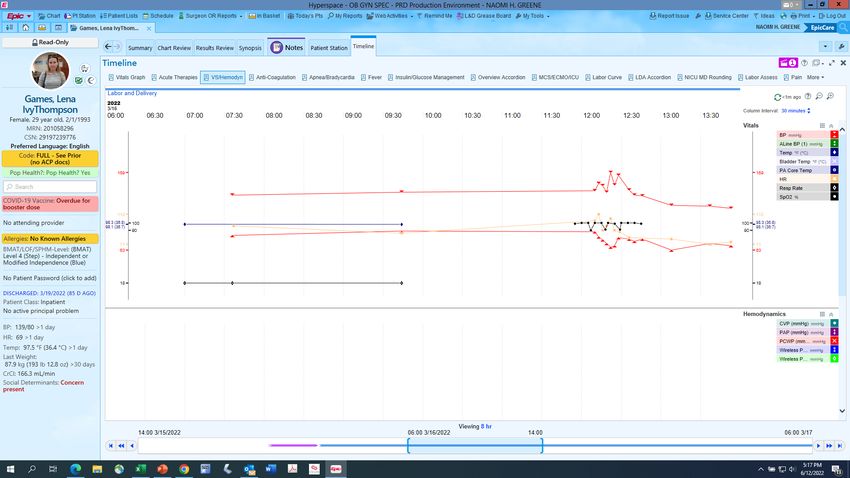Toggle the HR series orange swatch
The width and height of the screenshot is (850, 478).
(834, 179)
